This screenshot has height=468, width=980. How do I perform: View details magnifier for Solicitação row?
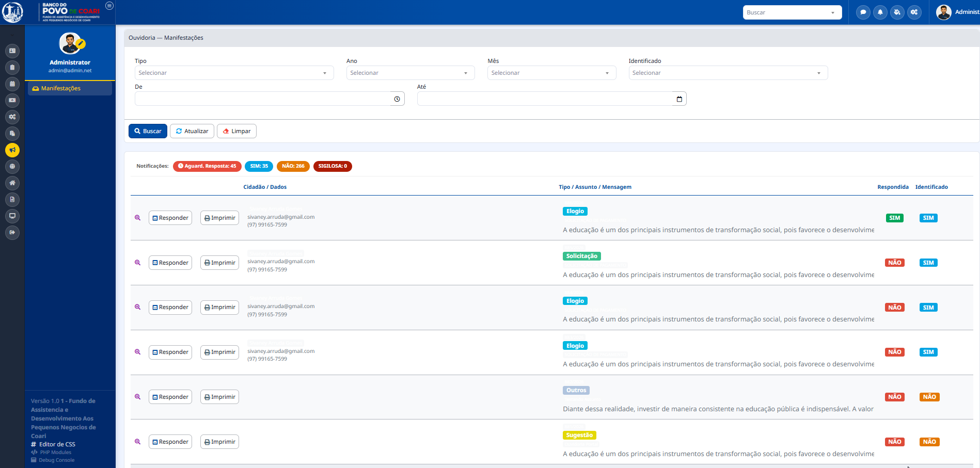[137, 263]
